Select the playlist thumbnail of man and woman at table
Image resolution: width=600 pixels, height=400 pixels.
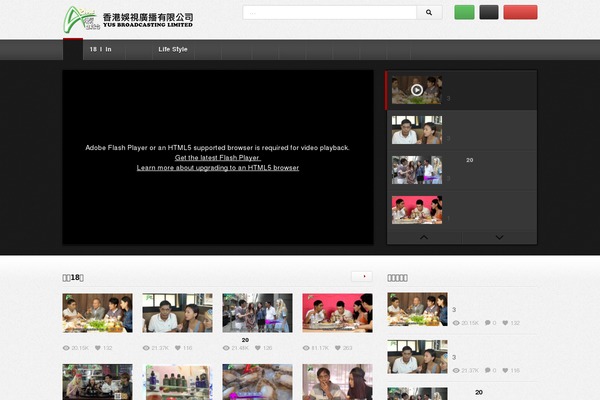pos(417,130)
